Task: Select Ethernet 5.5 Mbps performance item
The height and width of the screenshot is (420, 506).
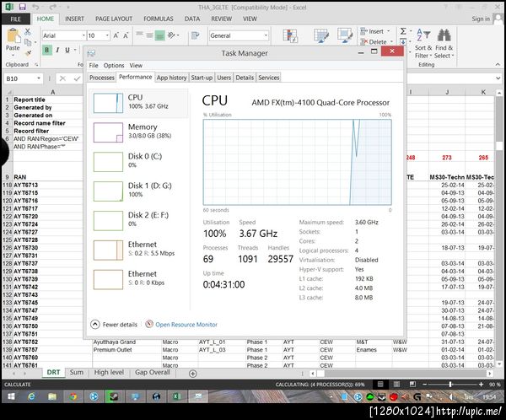Action: pyautogui.click(x=139, y=250)
